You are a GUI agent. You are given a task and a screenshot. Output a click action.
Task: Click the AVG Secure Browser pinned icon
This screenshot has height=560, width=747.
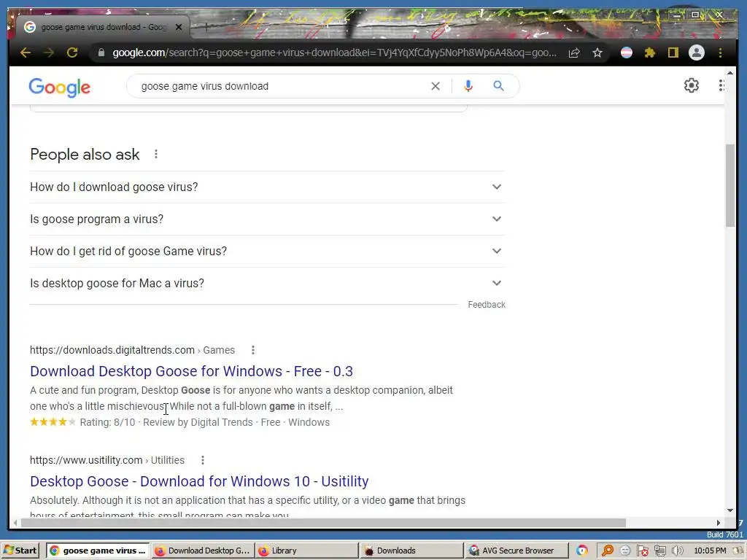click(581, 551)
